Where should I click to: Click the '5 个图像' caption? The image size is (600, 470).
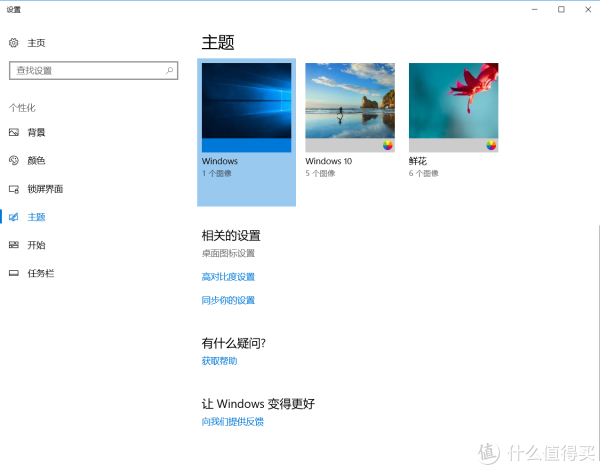320,173
